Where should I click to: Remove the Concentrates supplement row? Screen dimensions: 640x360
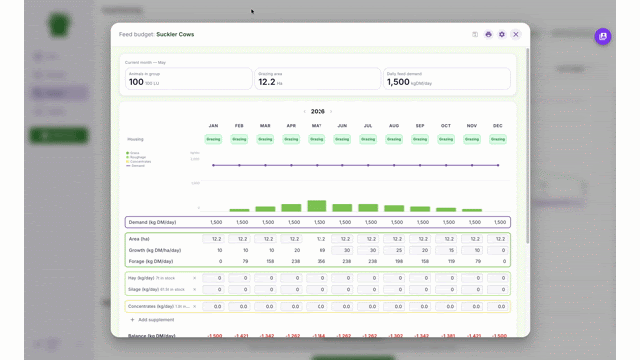pos(194,307)
